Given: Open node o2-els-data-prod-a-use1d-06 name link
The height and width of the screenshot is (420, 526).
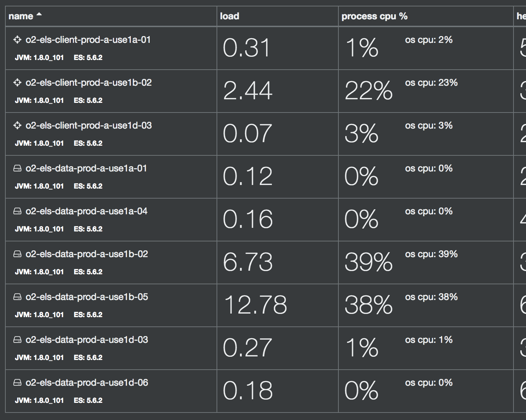Looking at the screenshot, I should pos(87,382).
